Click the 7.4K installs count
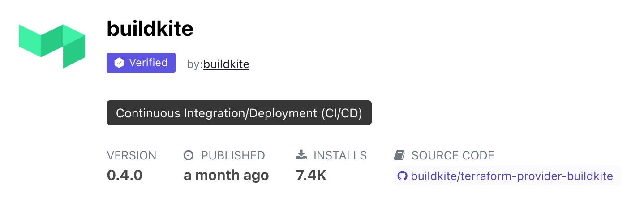The image size is (644, 206). (x=311, y=175)
